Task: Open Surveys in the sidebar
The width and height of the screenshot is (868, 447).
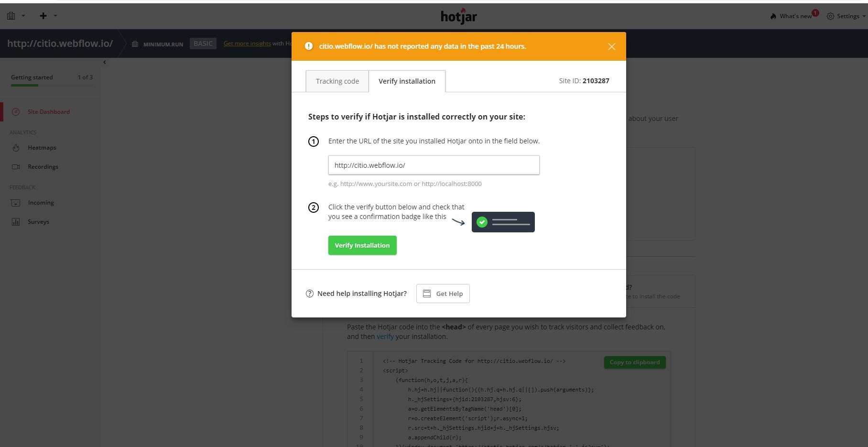Action: pos(38,222)
